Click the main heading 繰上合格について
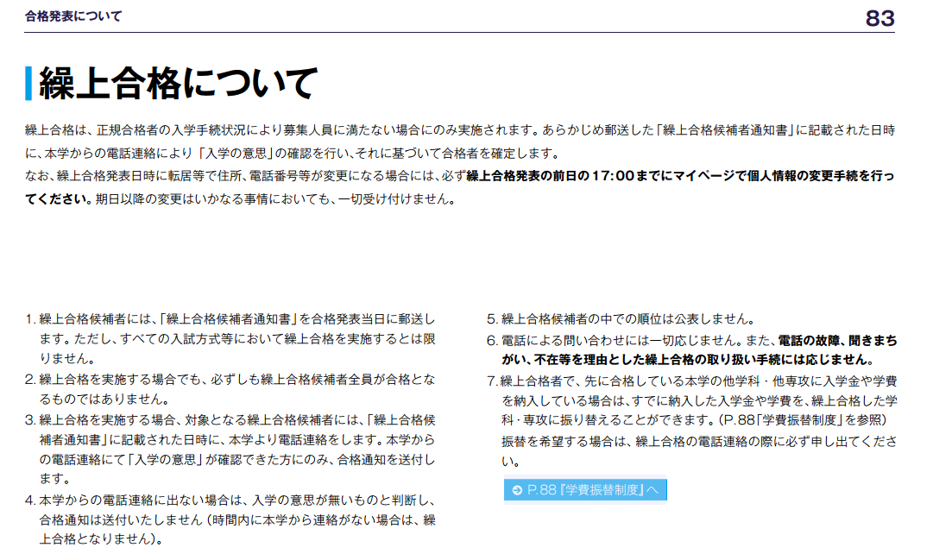 [x=179, y=84]
